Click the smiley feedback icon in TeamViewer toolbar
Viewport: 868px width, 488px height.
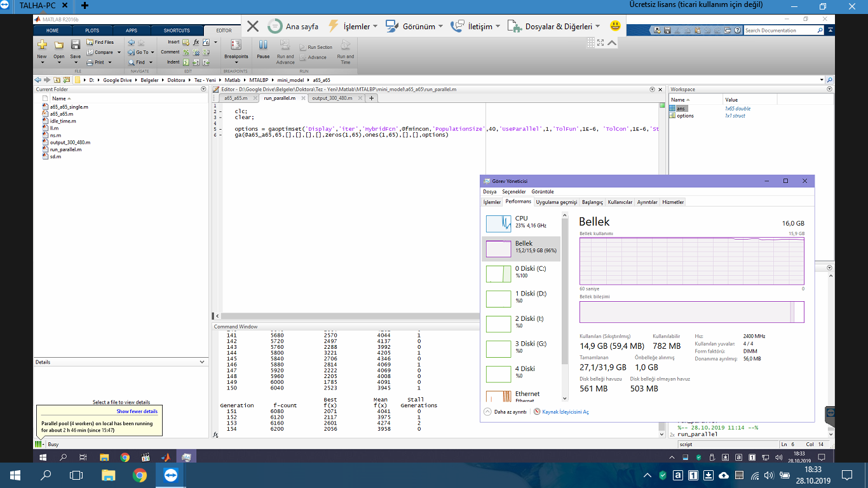tap(615, 26)
